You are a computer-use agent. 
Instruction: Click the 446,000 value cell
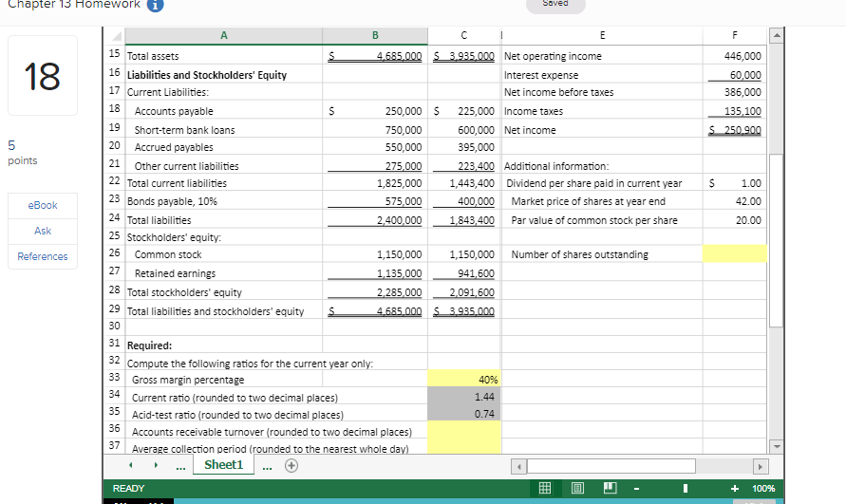pyautogui.click(x=734, y=56)
